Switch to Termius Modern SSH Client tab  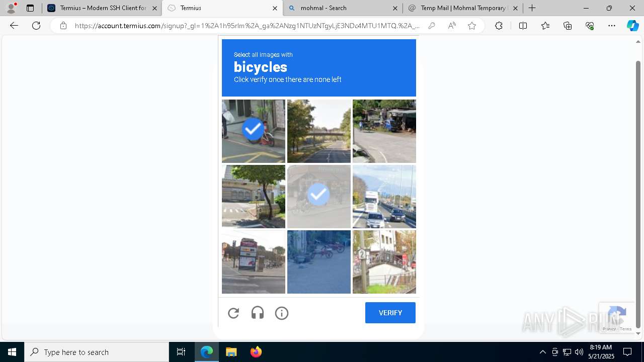[x=102, y=8]
